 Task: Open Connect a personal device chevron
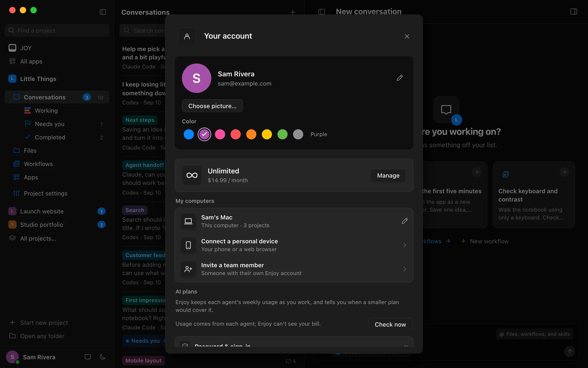tap(404, 245)
